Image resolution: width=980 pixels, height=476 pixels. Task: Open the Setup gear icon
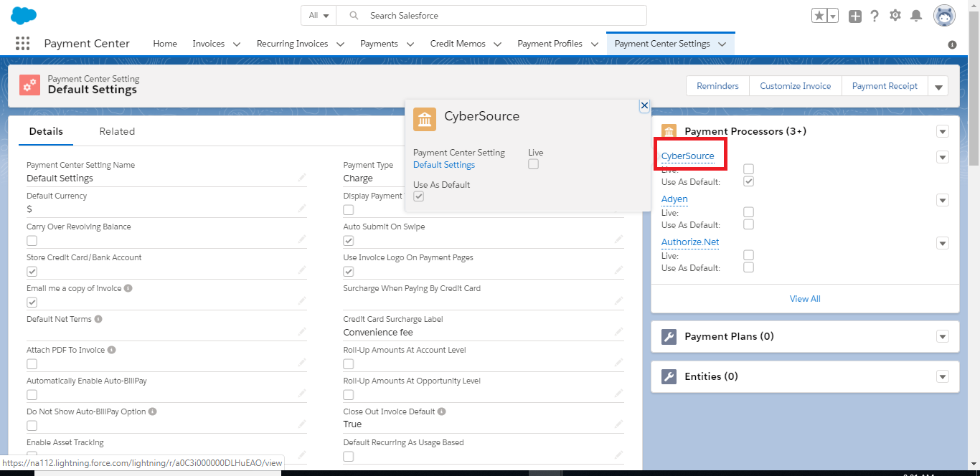tap(895, 16)
